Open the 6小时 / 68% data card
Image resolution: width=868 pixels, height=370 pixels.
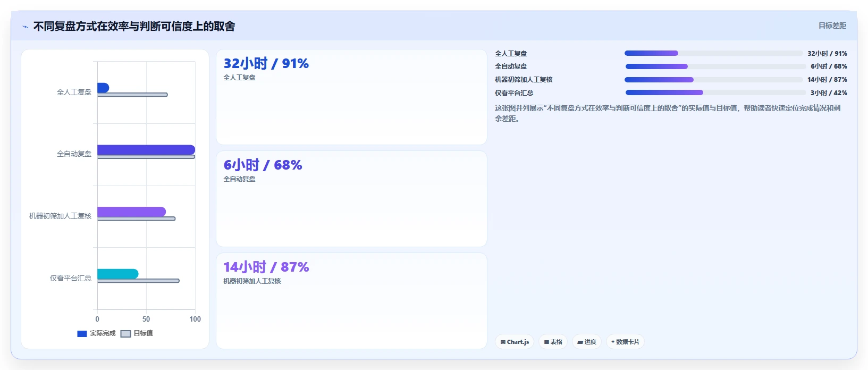click(x=351, y=199)
